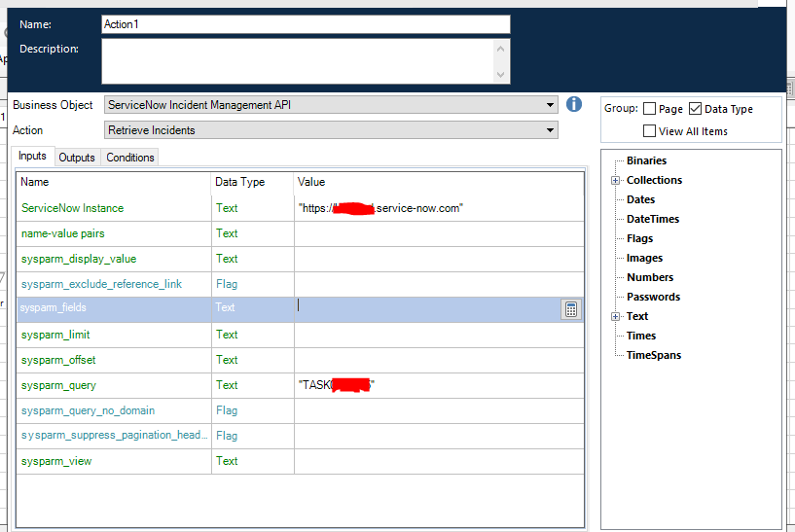The width and height of the screenshot is (795, 532).
Task: Click the Text type cell for sysparm_view
Action: click(x=252, y=462)
